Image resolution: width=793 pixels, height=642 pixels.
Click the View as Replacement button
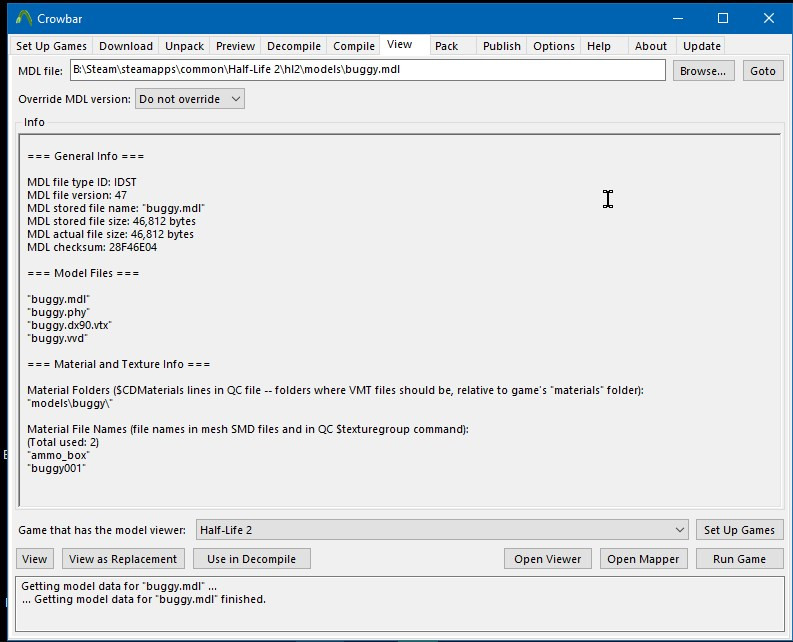(124, 559)
